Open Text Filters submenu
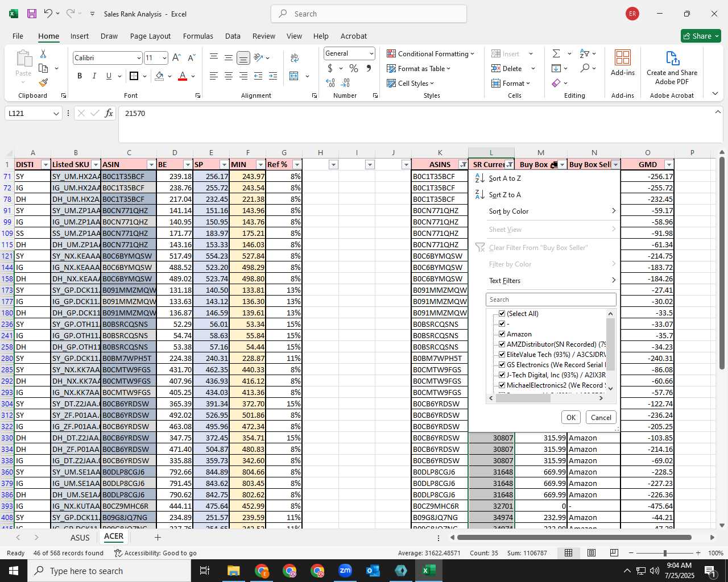728x582 pixels. tap(545, 280)
